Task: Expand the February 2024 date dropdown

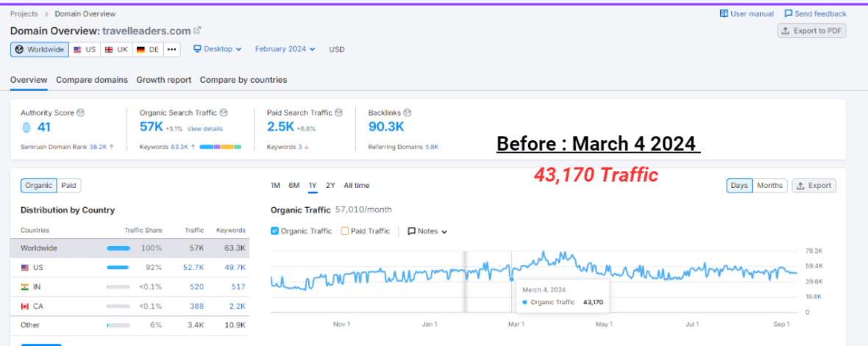Action: click(285, 49)
